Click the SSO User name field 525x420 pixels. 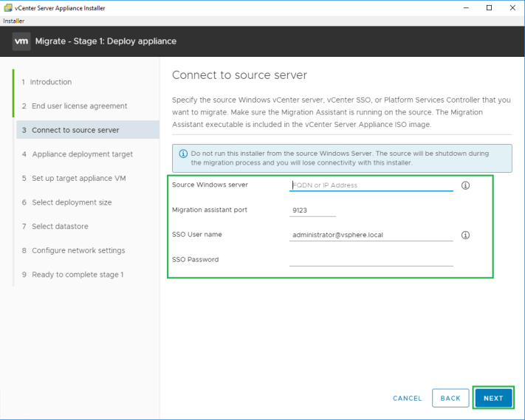tap(371, 235)
